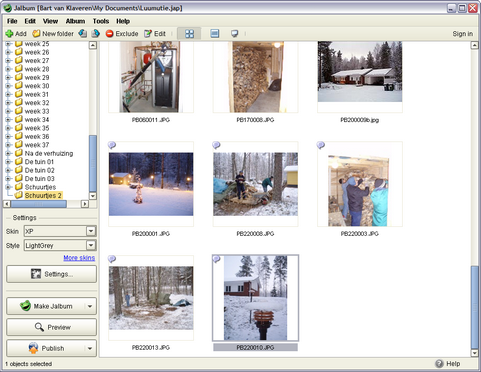Click the Preview button
The image size is (481, 372).
pyautogui.click(x=51, y=327)
